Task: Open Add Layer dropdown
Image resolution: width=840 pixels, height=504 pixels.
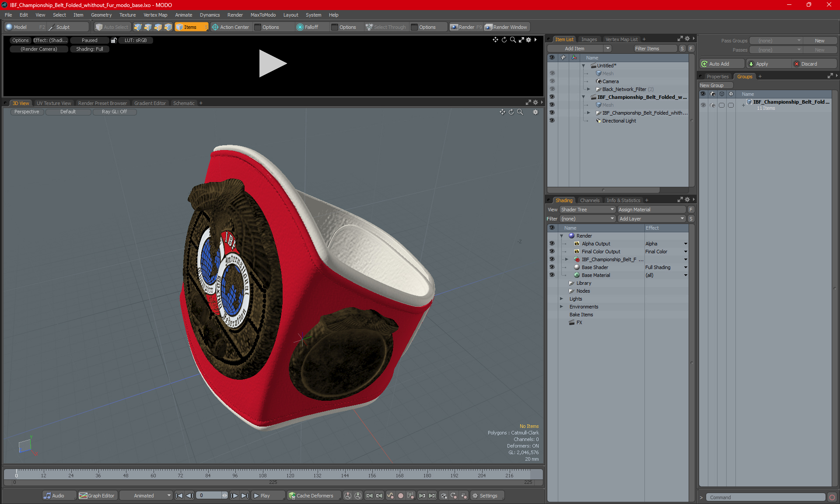Action: click(651, 219)
